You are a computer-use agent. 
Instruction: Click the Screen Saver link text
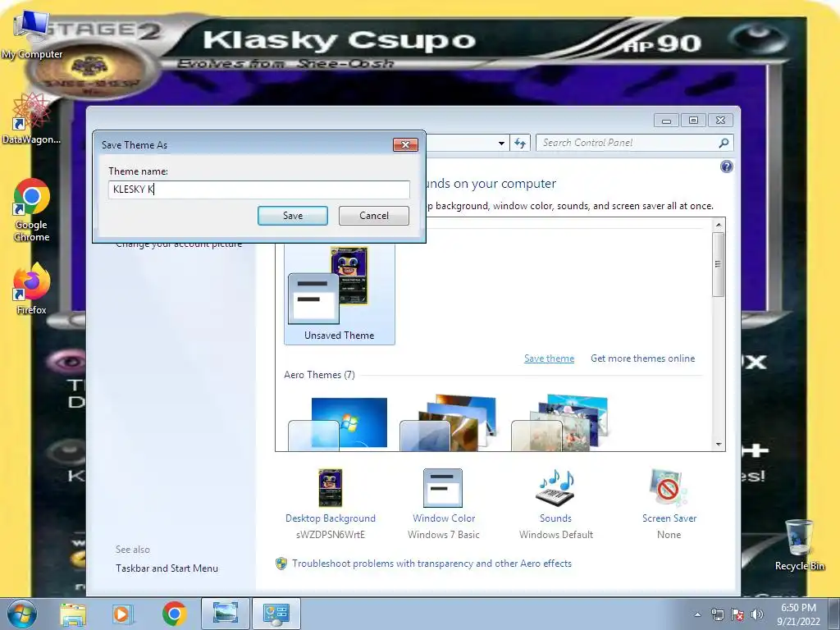click(x=669, y=518)
